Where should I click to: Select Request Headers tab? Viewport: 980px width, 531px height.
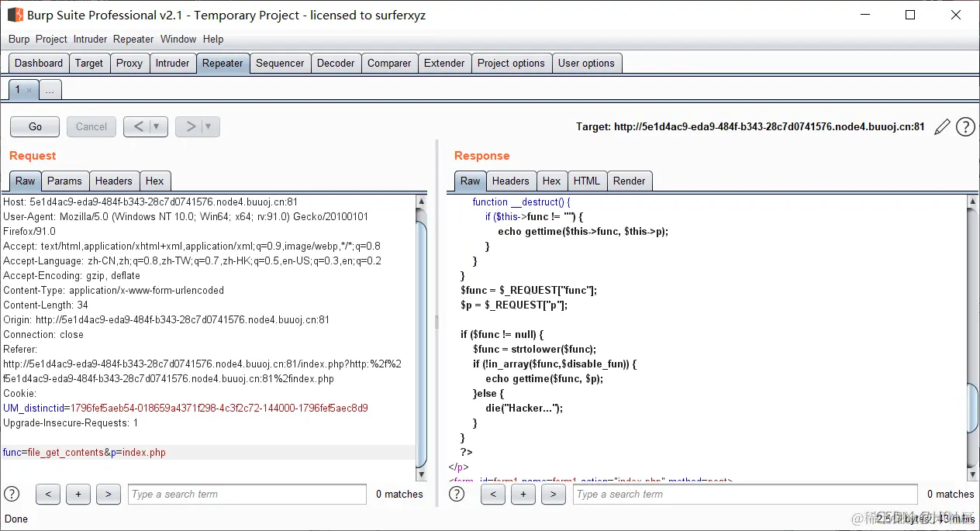[114, 181]
